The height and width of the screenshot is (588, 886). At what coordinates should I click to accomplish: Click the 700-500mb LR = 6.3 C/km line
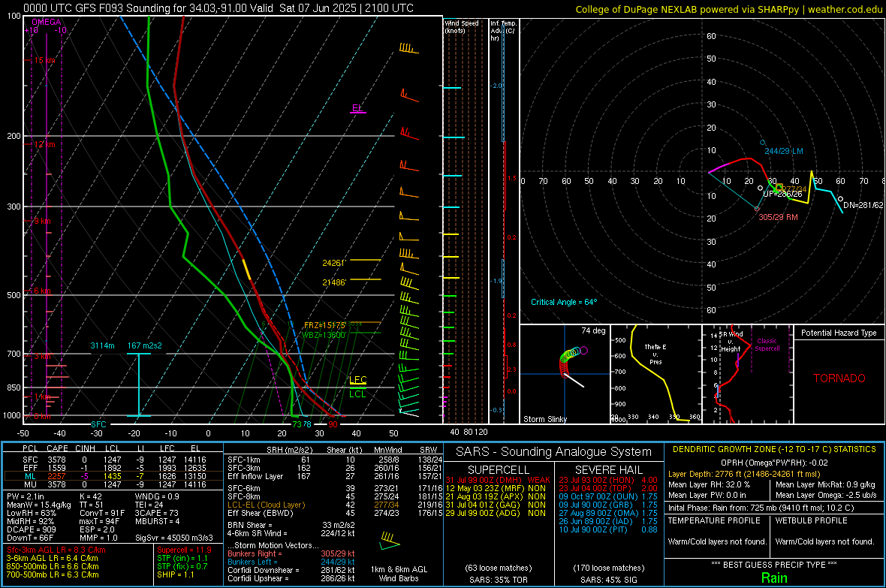53,574
